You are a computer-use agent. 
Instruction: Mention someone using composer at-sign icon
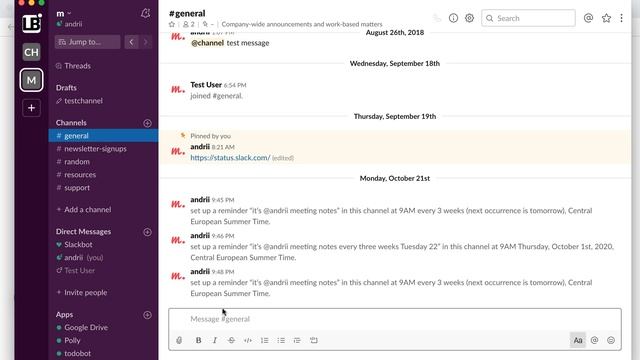pos(594,340)
